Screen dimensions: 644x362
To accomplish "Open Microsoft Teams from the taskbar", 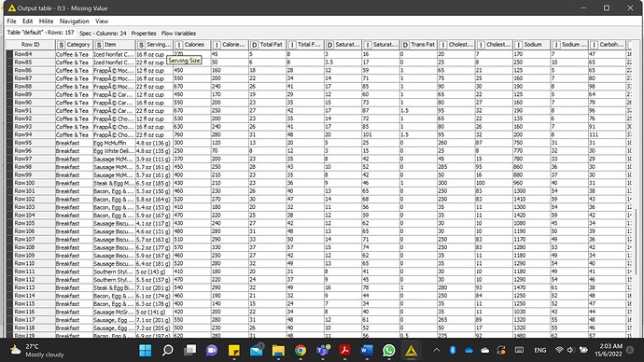I will pos(323,350).
